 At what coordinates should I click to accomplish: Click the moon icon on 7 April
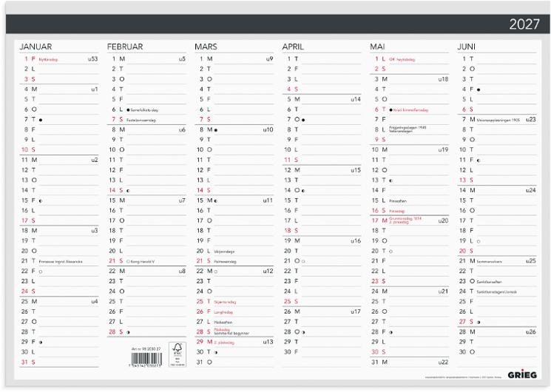click(303, 120)
